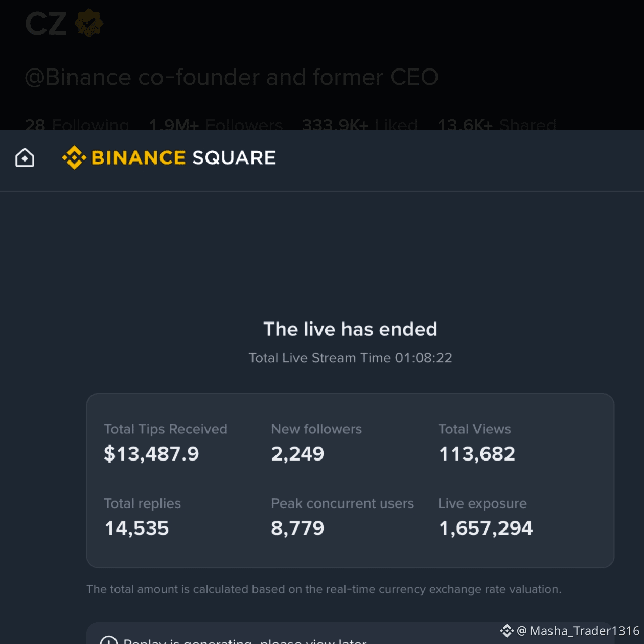The height and width of the screenshot is (644, 644).
Task: Click the Replay is generating notice bar
Action: [350, 634]
